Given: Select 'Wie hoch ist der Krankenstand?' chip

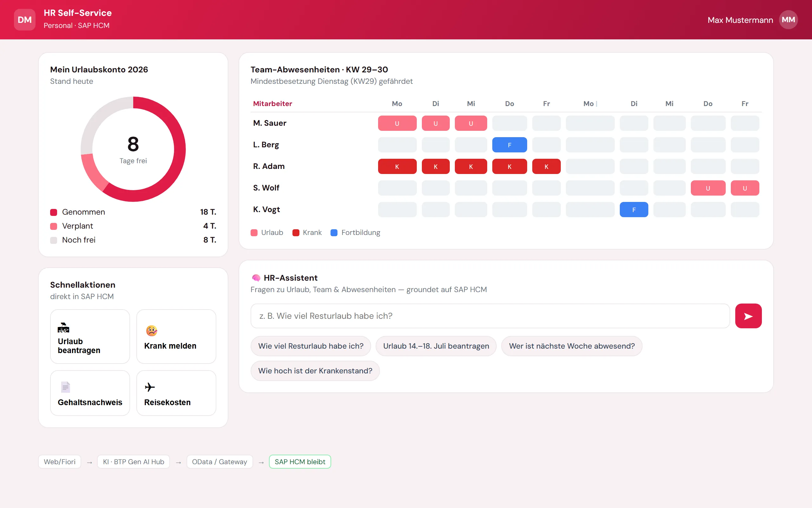Looking at the screenshot, I should click(315, 371).
